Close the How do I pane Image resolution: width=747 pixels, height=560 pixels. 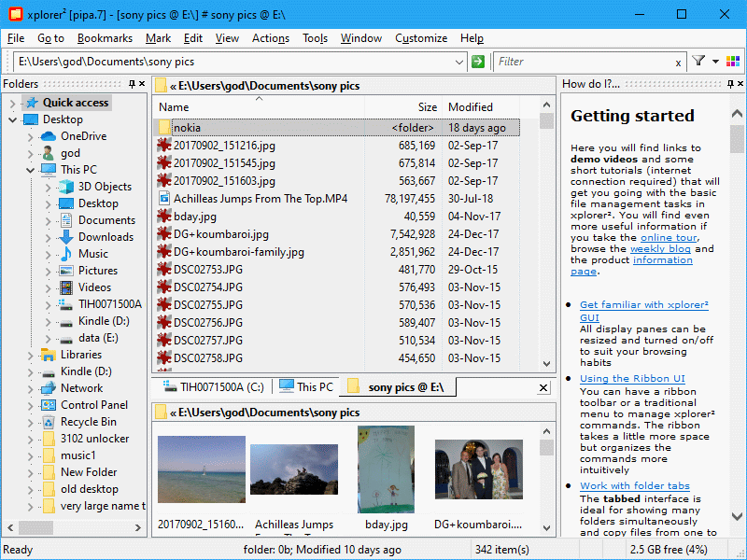coord(740,84)
